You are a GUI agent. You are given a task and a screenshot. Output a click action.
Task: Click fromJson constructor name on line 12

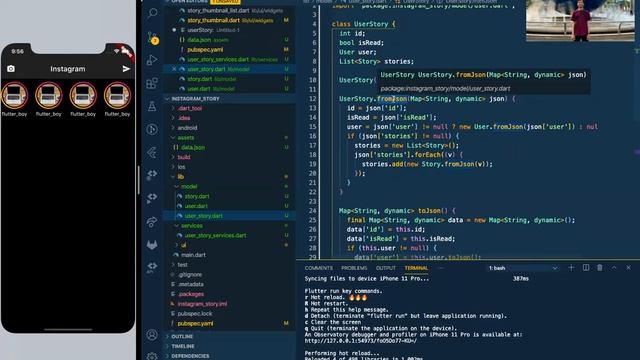392,99
